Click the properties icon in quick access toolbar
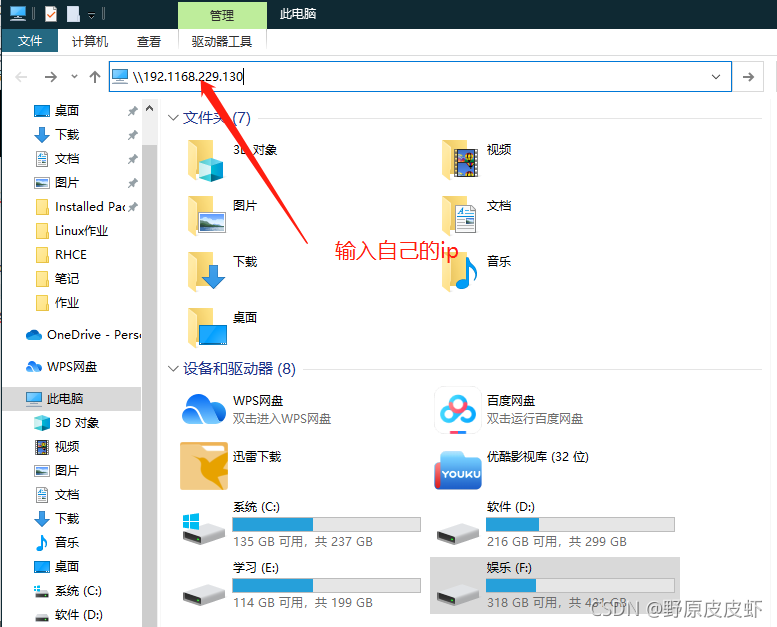This screenshot has width=777, height=627. point(51,13)
